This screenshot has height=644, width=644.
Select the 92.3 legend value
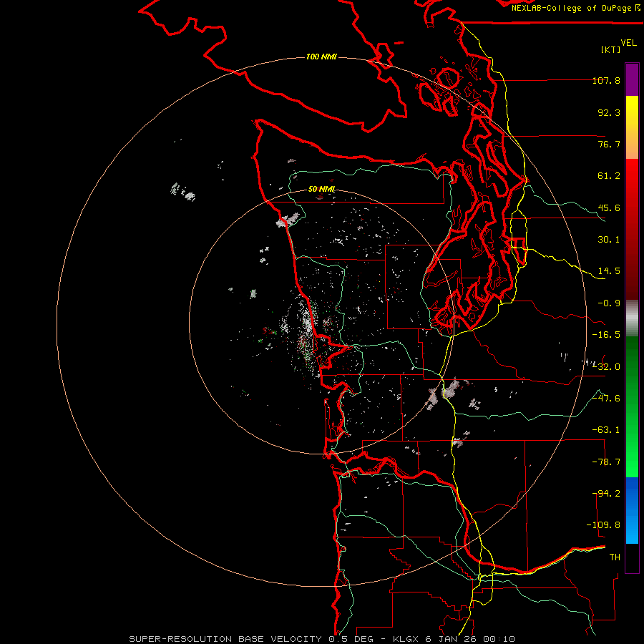coord(609,112)
